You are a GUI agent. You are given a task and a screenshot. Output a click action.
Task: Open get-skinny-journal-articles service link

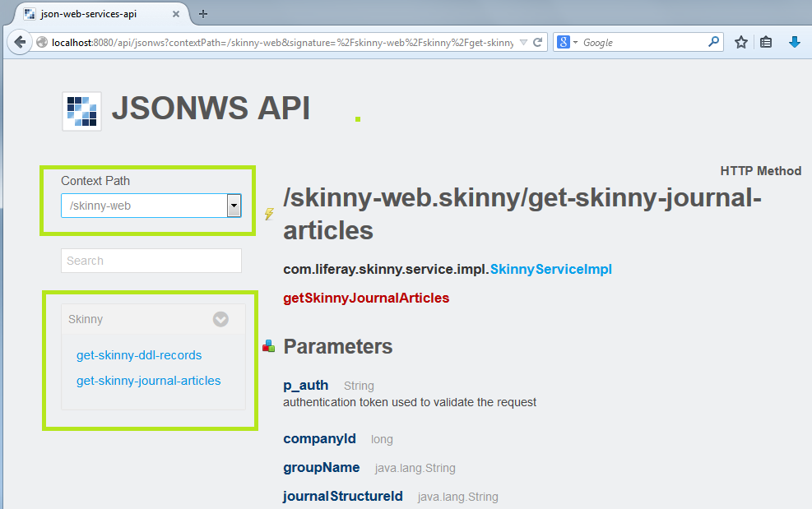click(149, 381)
